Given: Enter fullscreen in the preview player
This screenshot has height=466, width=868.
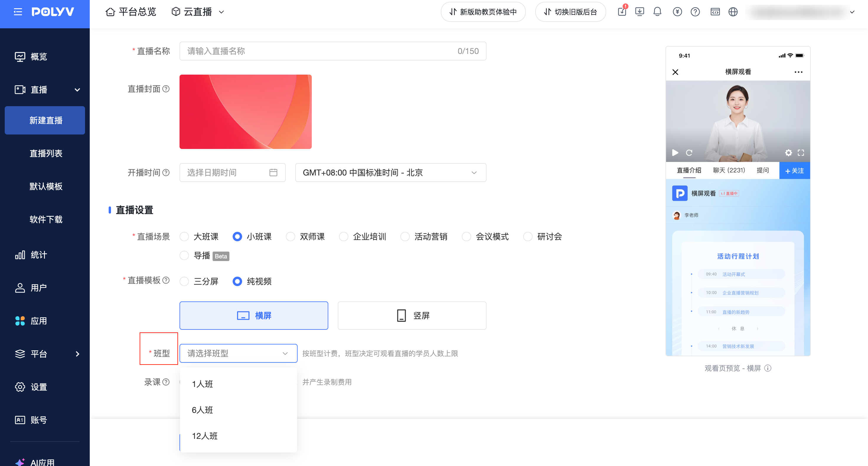Looking at the screenshot, I should pyautogui.click(x=801, y=152).
